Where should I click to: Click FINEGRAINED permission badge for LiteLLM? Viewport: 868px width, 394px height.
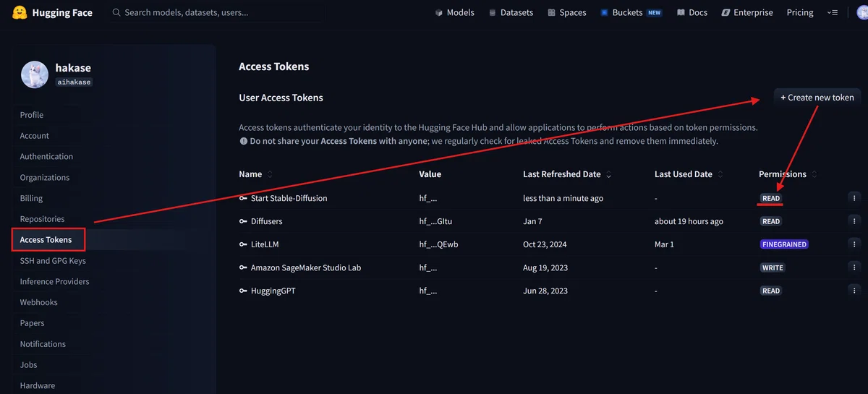click(784, 244)
